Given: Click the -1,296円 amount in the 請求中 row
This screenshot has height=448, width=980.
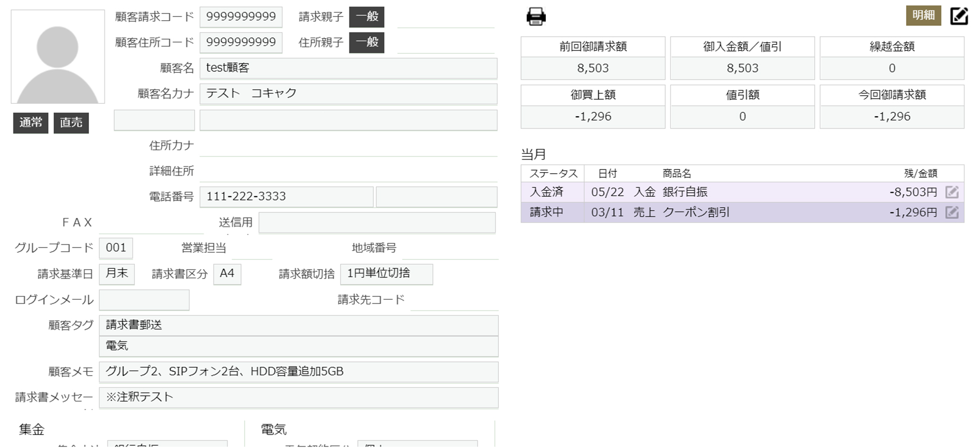Looking at the screenshot, I should [x=913, y=212].
